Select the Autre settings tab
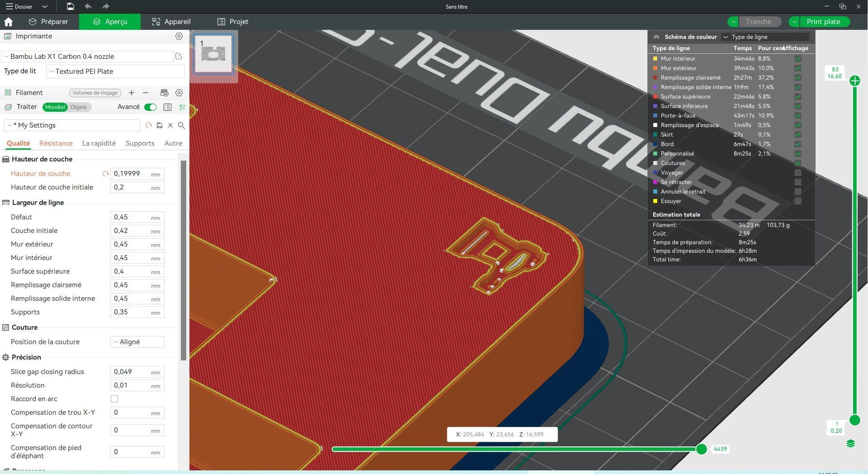 coord(174,143)
